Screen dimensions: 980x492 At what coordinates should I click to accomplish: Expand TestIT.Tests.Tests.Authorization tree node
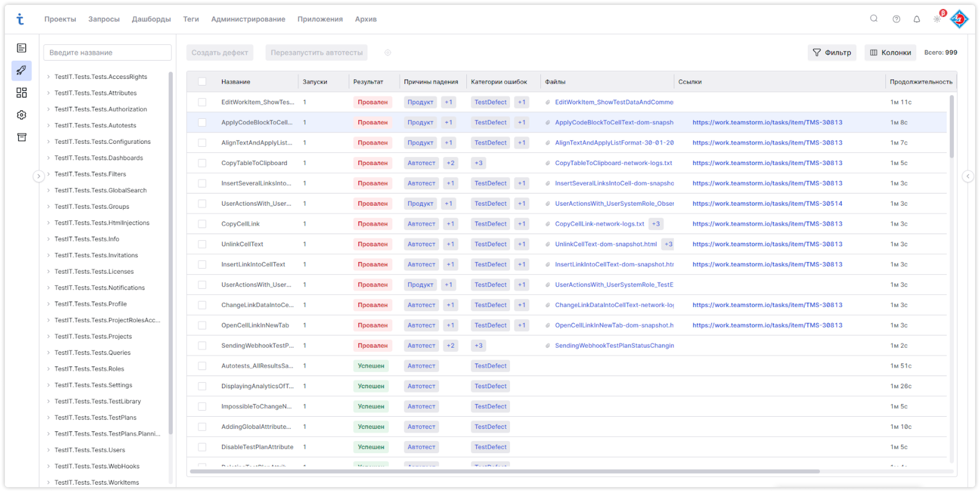coord(48,109)
